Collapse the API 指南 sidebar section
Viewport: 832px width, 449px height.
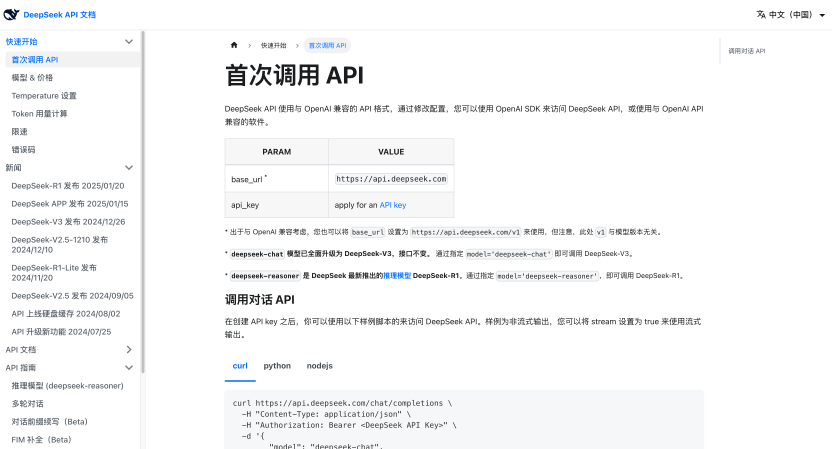[128, 368]
